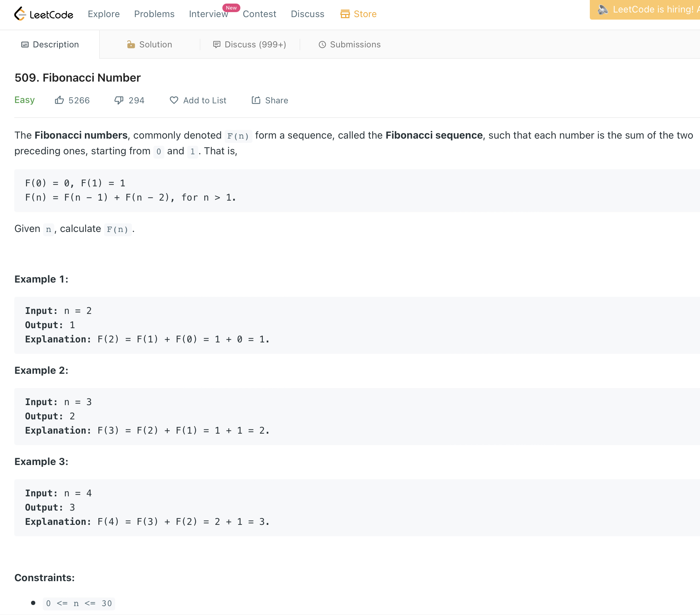Click the locked Solution tab icon

131,45
